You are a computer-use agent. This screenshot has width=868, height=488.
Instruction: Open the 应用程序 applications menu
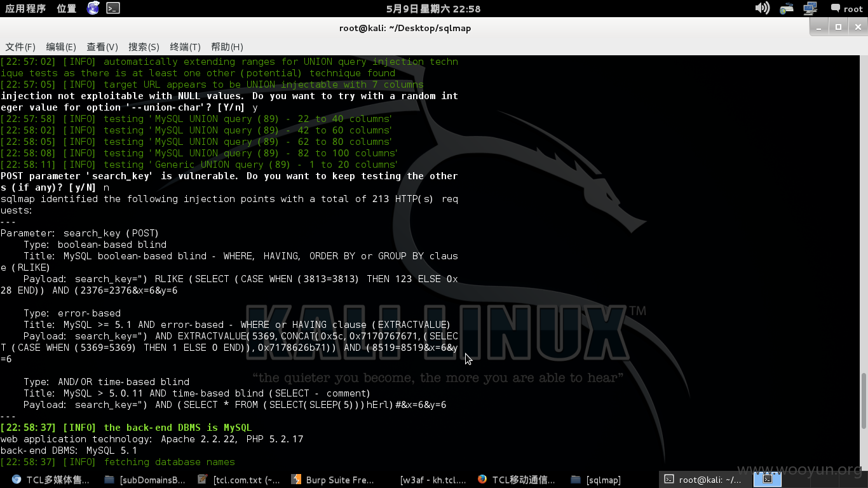pyautogui.click(x=25, y=8)
